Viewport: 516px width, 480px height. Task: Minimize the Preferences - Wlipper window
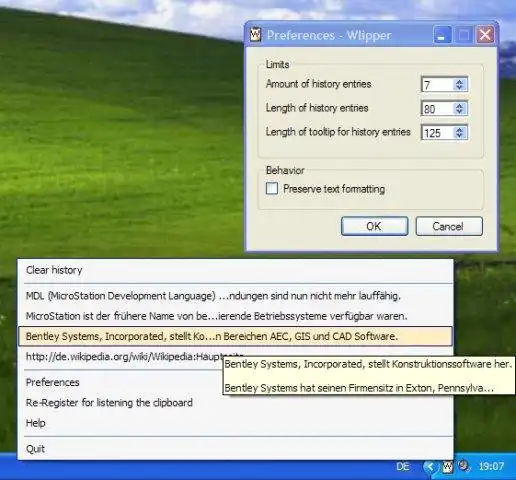[x=442, y=35]
